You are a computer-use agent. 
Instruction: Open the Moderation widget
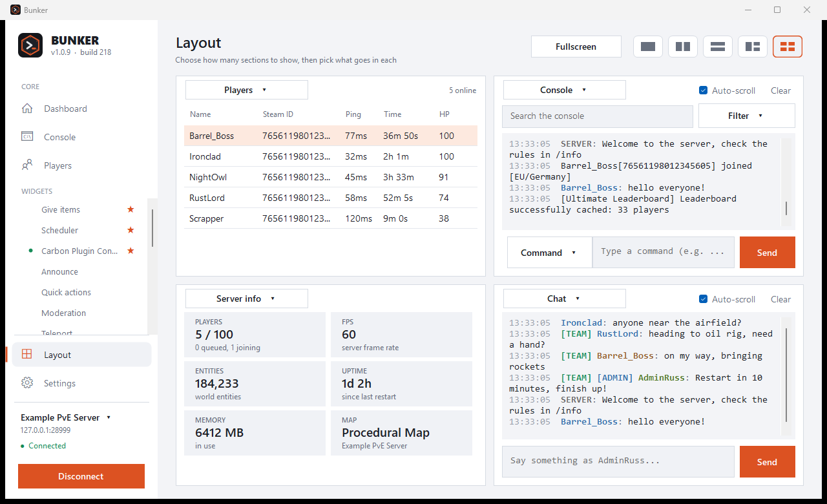[x=63, y=313]
